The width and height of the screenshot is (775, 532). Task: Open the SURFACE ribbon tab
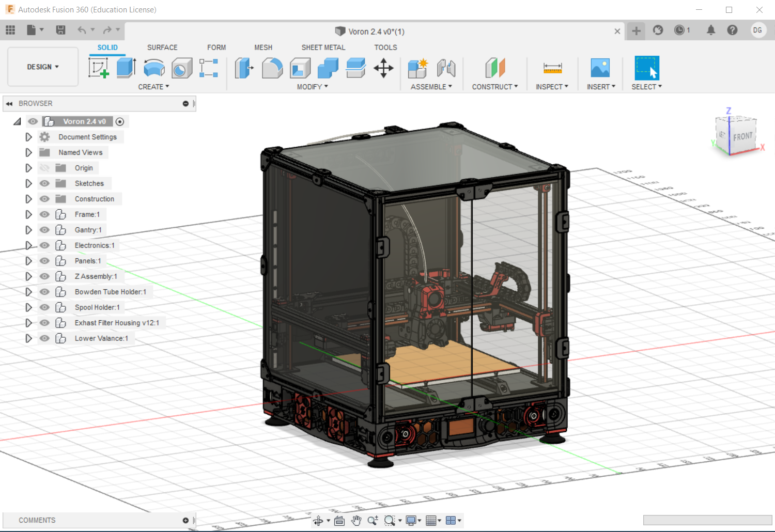coord(162,47)
